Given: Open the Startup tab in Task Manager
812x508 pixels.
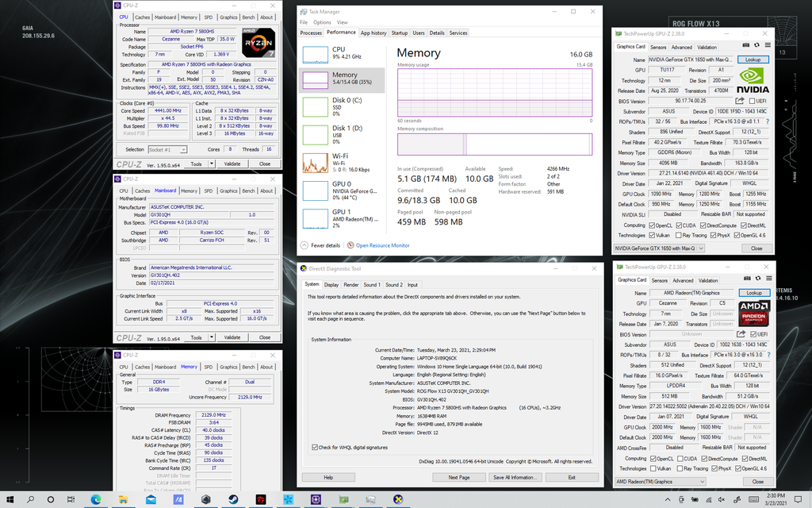Looking at the screenshot, I should coord(400,33).
